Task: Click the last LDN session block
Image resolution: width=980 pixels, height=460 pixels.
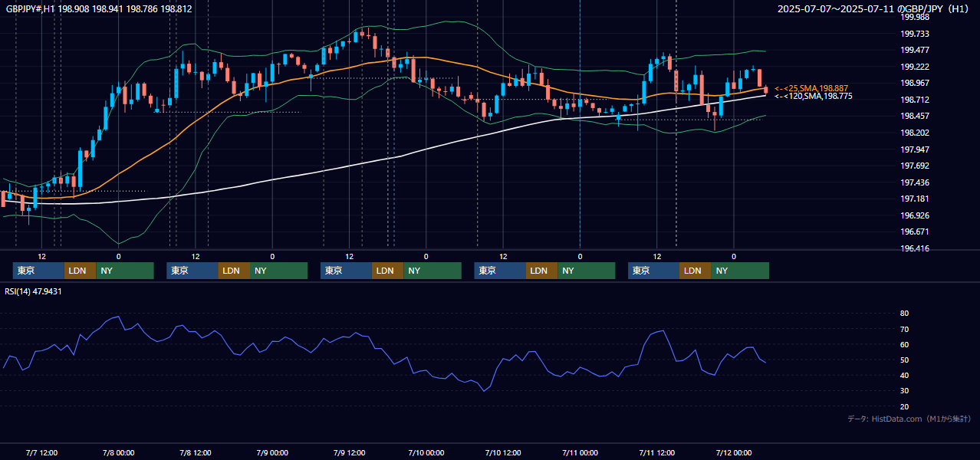Action: coord(695,271)
